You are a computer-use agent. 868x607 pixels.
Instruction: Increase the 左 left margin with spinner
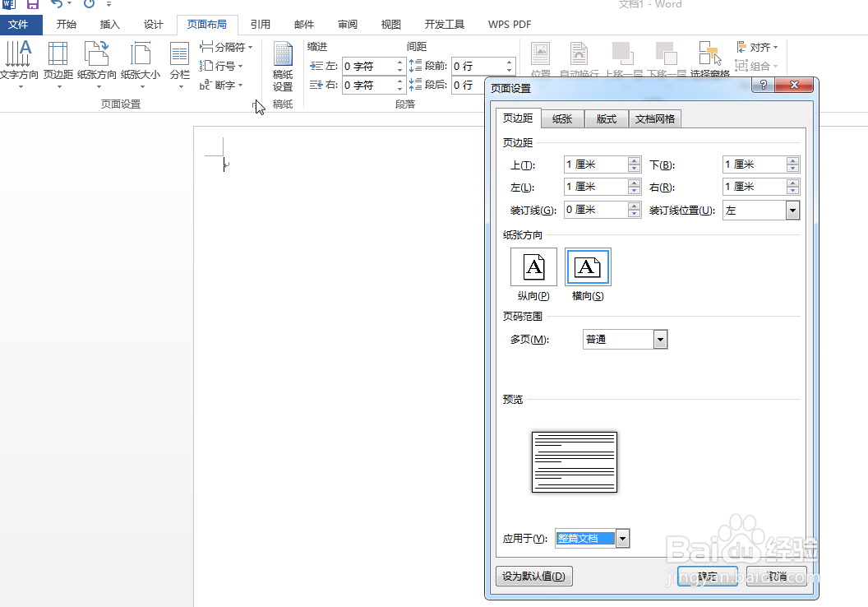pos(635,183)
